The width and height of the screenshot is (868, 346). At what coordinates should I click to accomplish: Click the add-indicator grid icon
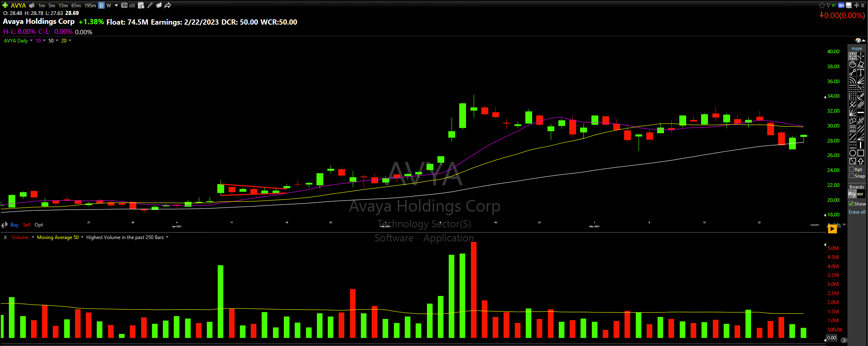(x=141, y=5)
